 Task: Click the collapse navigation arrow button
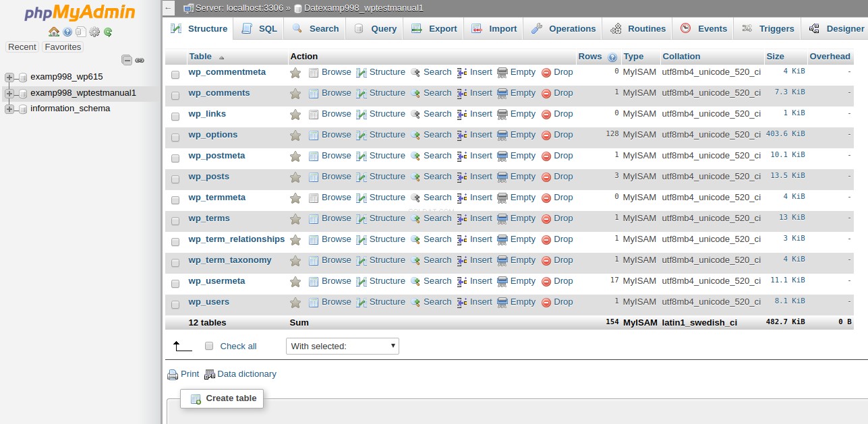point(169,8)
